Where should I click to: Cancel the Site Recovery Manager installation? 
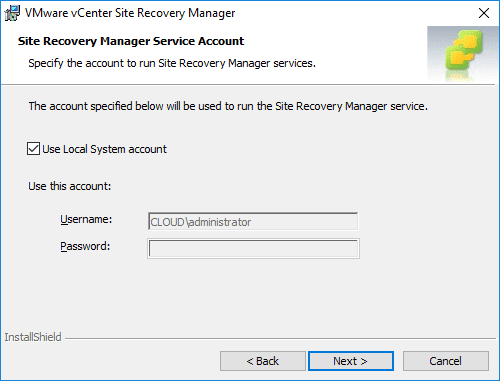click(446, 361)
